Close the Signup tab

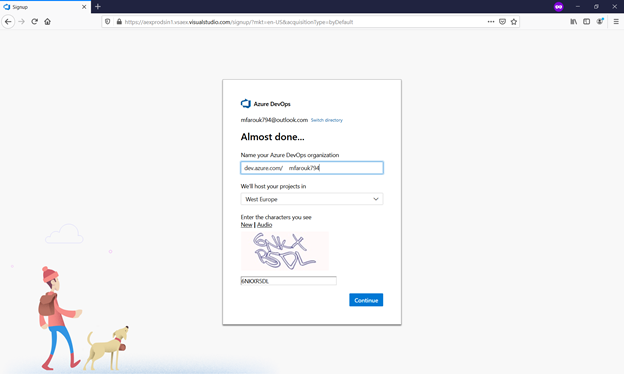point(84,7)
